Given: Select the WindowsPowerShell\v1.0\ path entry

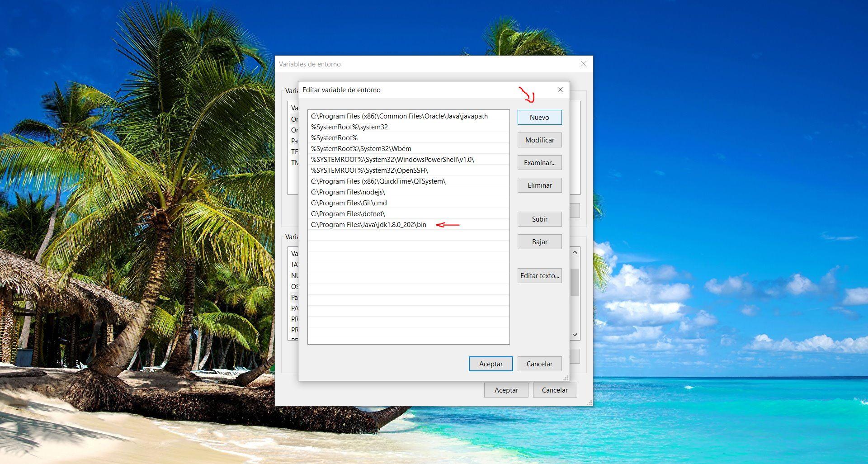Looking at the screenshot, I should pos(408,159).
